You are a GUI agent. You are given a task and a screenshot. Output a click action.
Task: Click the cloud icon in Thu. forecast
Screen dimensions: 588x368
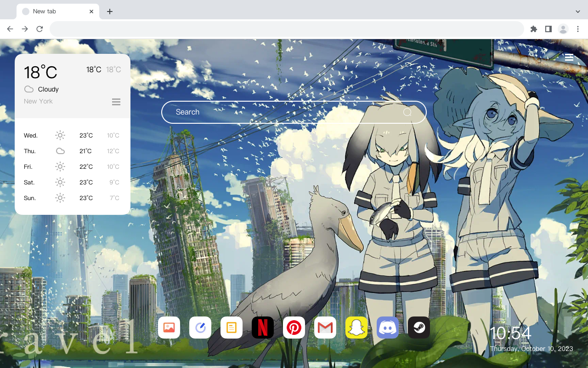point(60,151)
